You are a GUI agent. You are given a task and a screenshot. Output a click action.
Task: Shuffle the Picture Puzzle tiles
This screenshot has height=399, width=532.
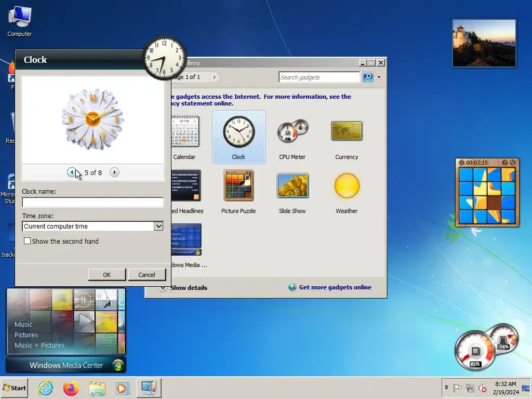(x=513, y=163)
